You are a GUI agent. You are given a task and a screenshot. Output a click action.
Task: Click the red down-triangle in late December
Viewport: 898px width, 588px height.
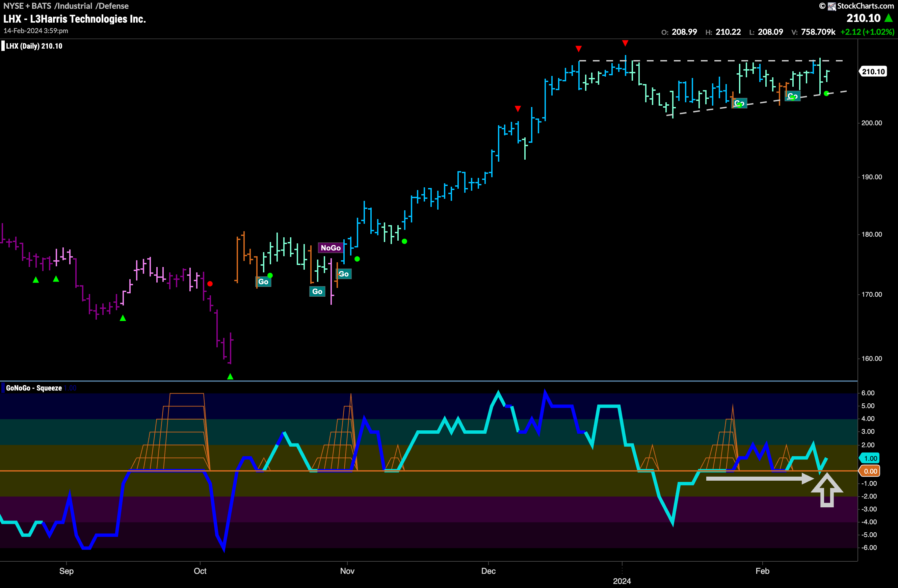[578, 49]
